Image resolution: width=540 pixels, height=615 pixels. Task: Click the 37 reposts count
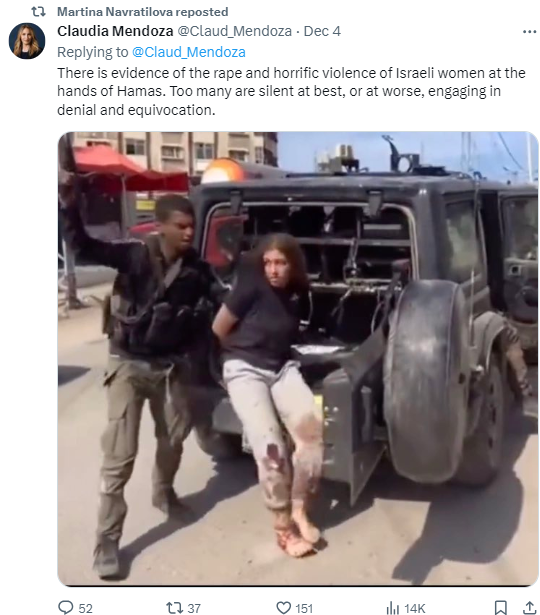click(x=194, y=608)
